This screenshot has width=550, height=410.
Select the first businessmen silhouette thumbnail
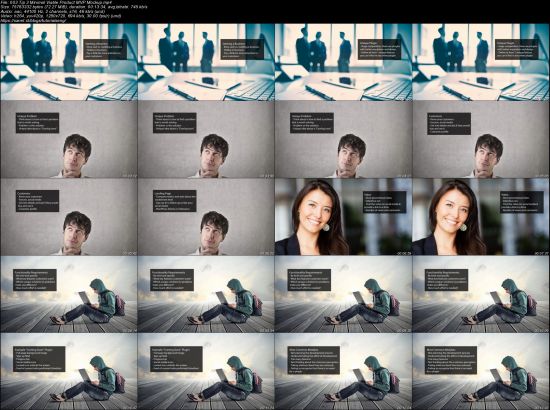point(69,62)
